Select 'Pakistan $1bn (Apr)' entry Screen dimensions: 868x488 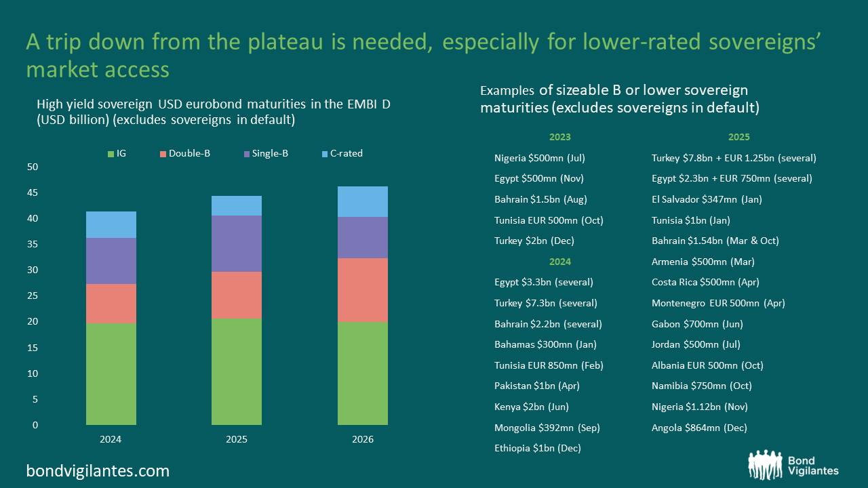tap(537, 386)
